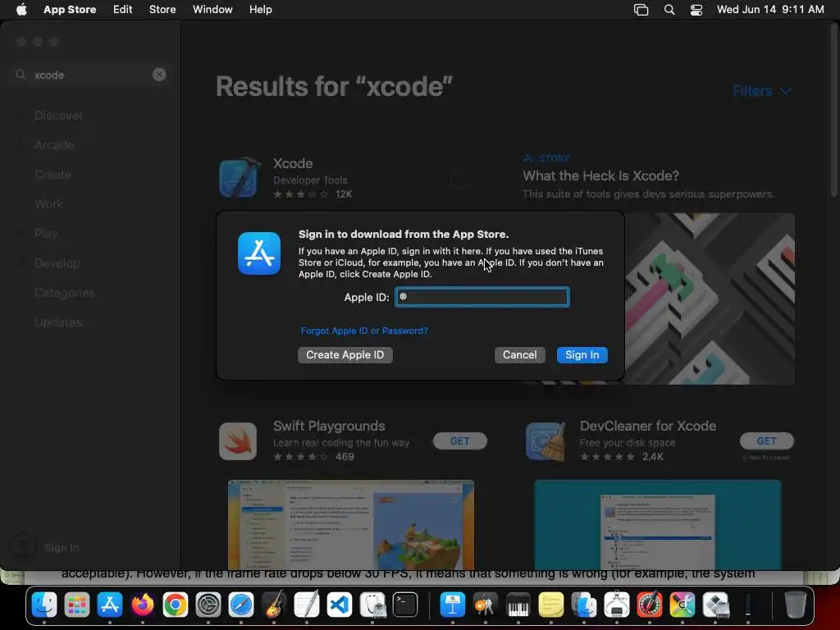Click the Stage Manager menu bar icon
This screenshot has height=630, width=840.
641,10
